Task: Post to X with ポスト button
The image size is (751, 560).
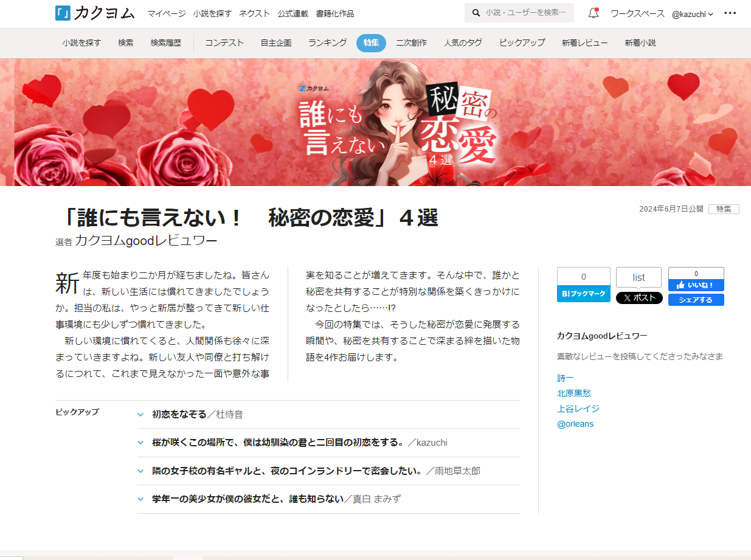Action: pyautogui.click(x=639, y=298)
